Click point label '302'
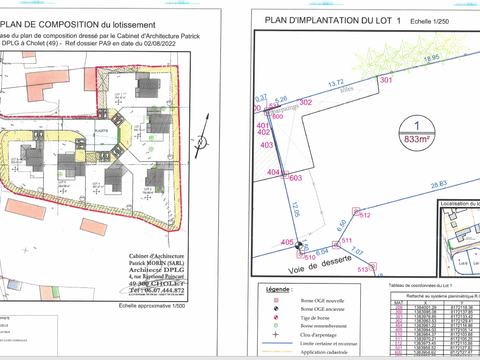The image size is (480, 360). click(306, 102)
